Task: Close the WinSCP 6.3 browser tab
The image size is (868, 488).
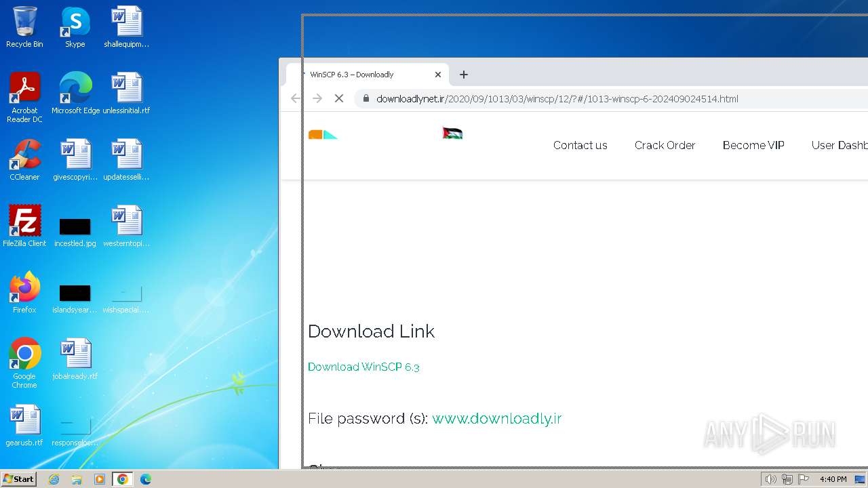Action: click(x=438, y=75)
